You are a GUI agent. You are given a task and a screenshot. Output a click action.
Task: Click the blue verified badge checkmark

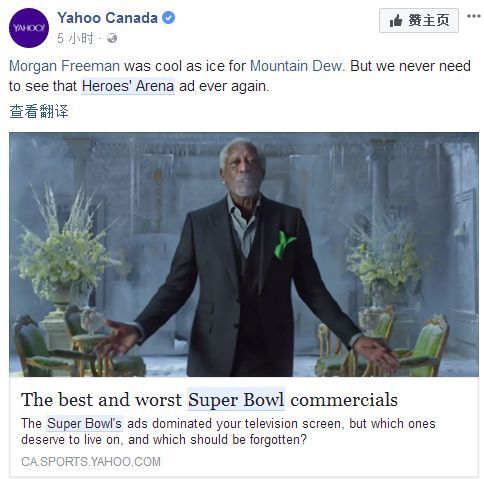(x=168, y=18)
